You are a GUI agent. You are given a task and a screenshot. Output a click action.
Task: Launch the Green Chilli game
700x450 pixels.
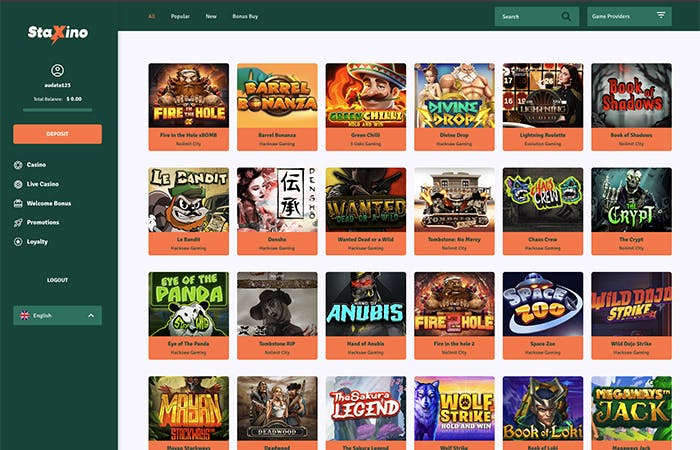pos(366,107)
